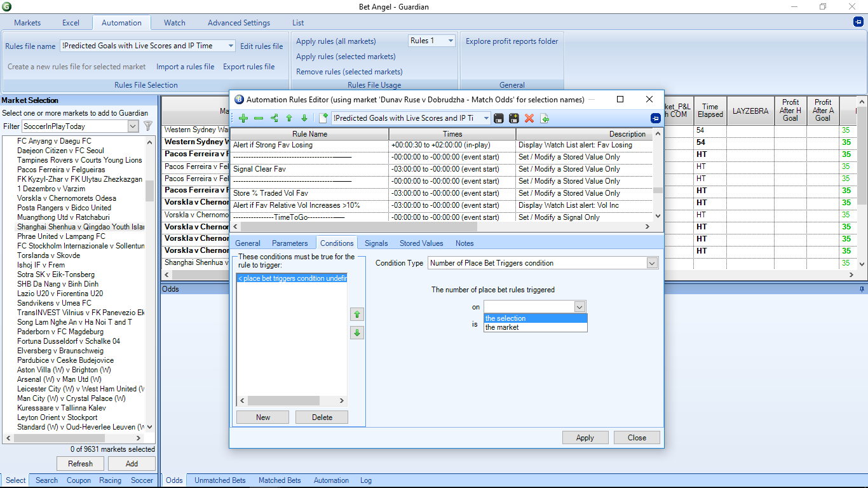Select the place bet triggers condition undefined entry
This screenshot has height=488, width=868.
[x=292, y=278]
